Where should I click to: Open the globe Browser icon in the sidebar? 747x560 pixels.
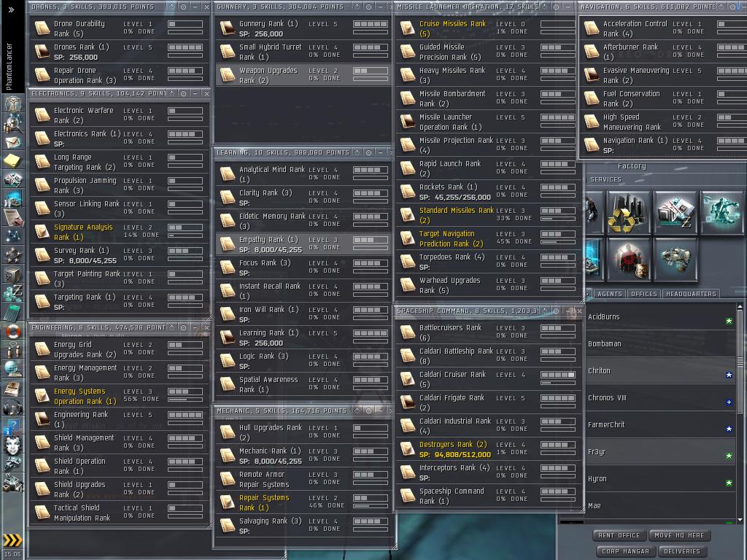point(13,369)
